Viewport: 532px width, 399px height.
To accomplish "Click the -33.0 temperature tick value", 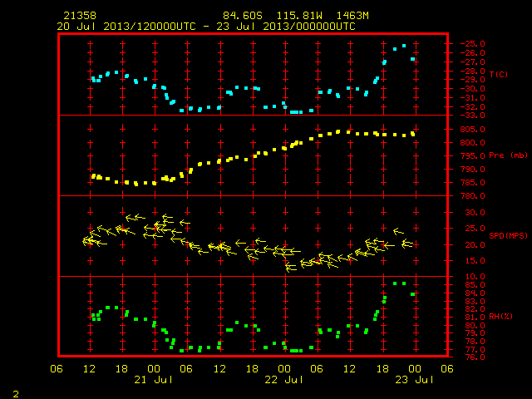I will [472, 116].
